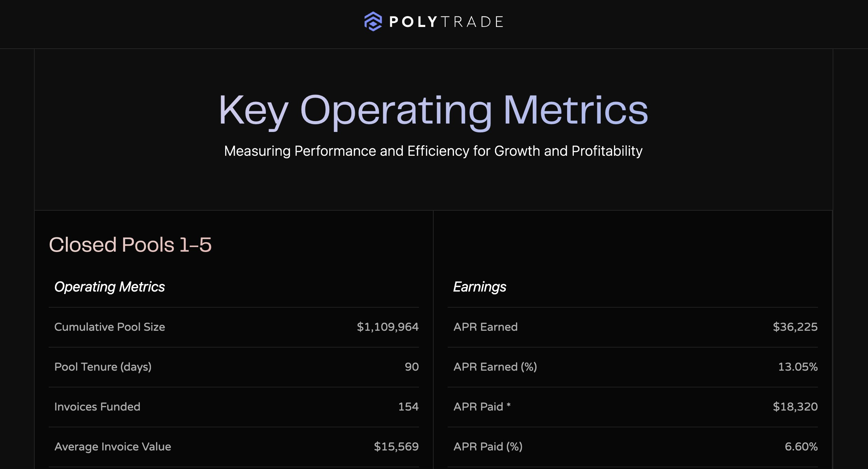
Task: Click the Operating Metrics section header
Action: click(x=109, y=287)
